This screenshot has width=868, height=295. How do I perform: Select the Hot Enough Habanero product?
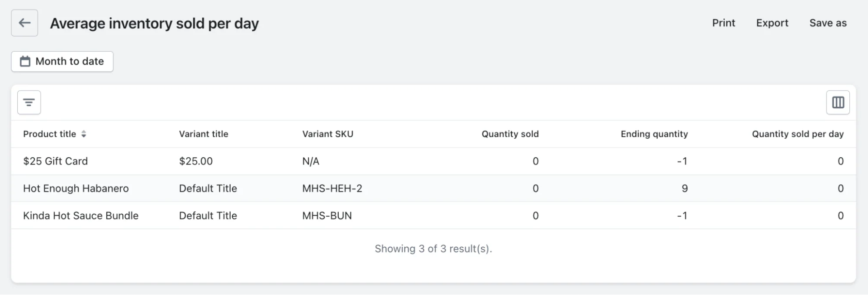point(76,189)
